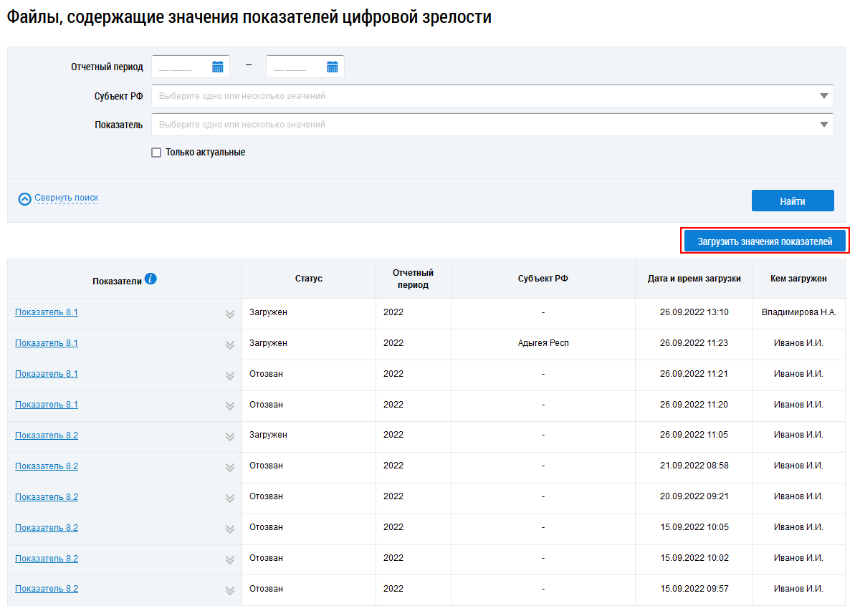Screen dimensions: 855x616
Task: Open Показатель 8.1 link from 26.09.2022 13:10
Action: [47, 312]
